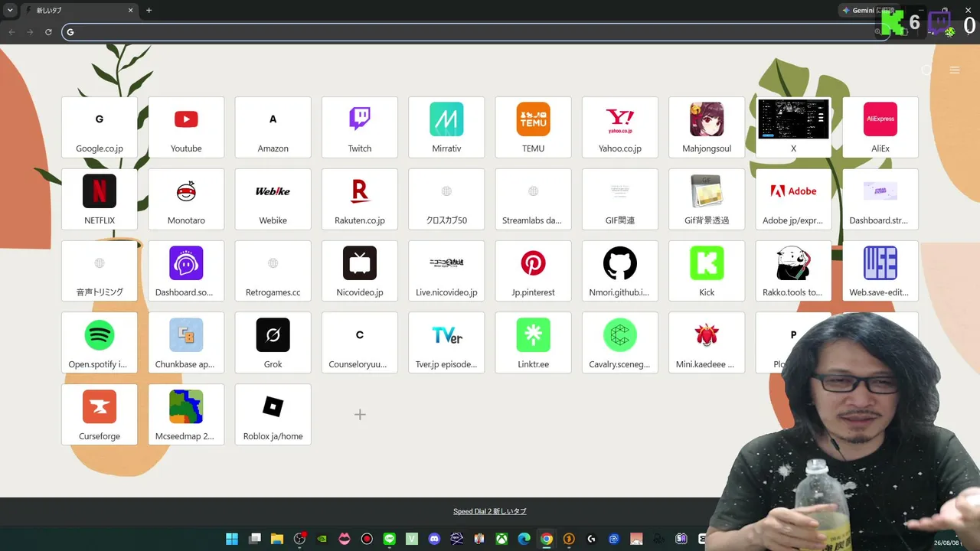The width and height of the screenshot is (980, 551).
Task: Open the Adobe jp/express tile
Action: 794,199
